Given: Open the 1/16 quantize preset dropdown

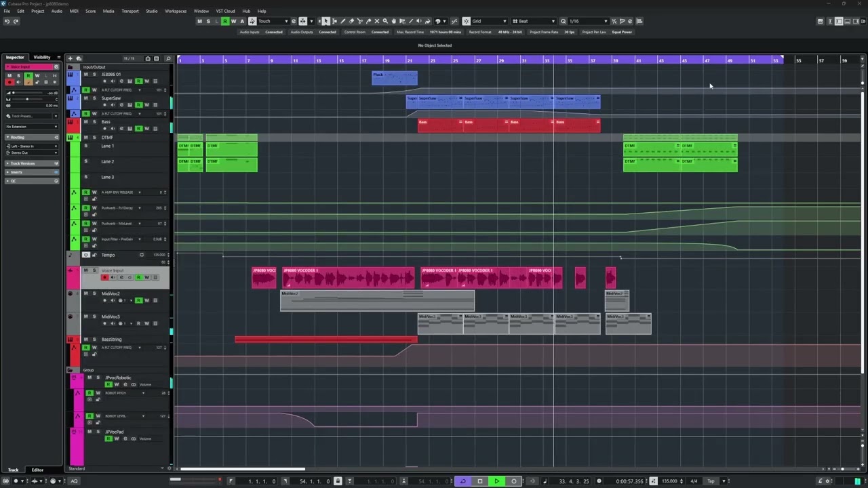Looking at the screenshot, I should pos(589,21).
